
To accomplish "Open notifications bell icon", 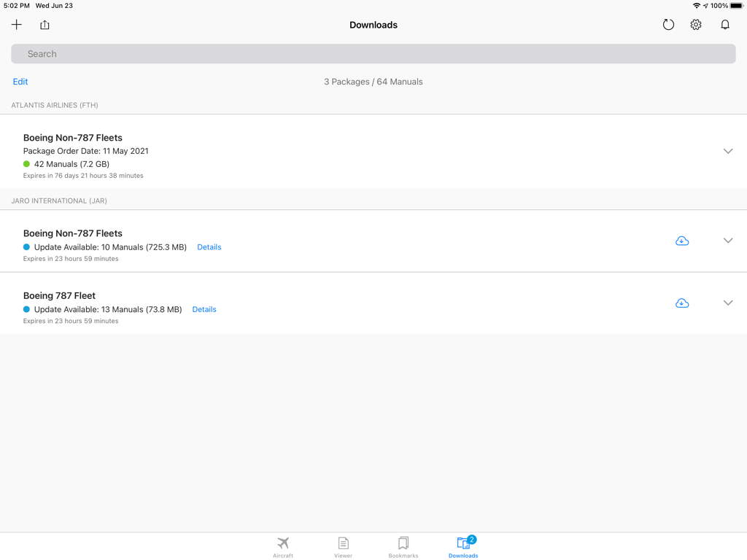I will click(725, 25).
